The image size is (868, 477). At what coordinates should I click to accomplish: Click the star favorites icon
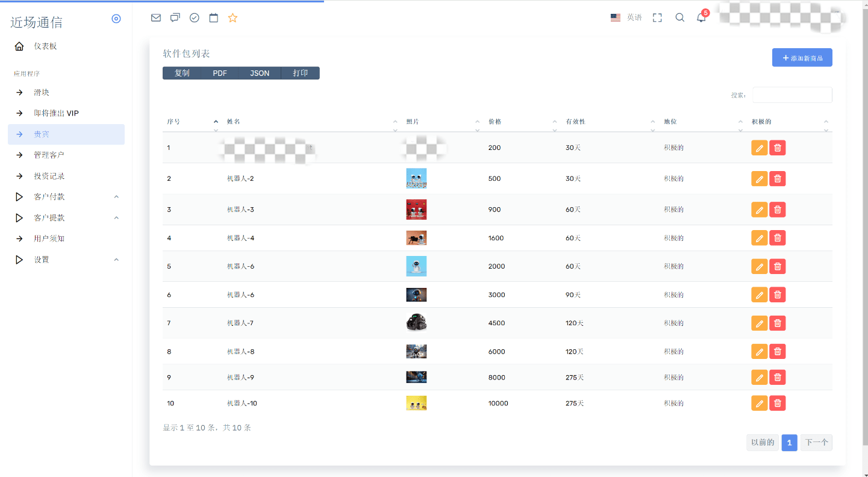[x=233, y=17]
